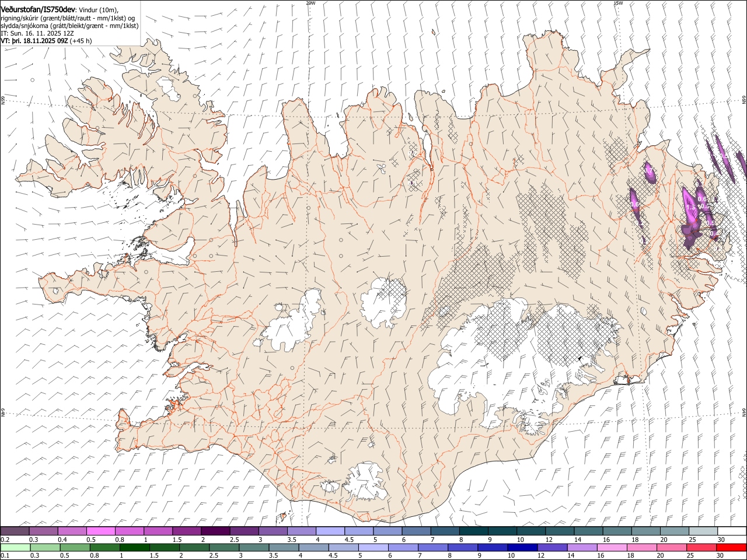This screenshot has height=560, width=747.
Task: Click the 20W longitude label at top
Action: (310, 3)
